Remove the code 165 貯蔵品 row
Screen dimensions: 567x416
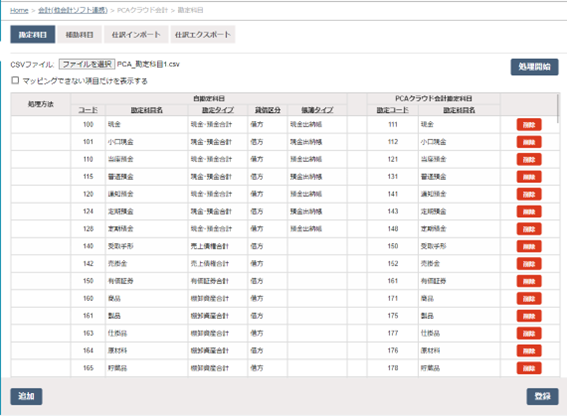pos(529,368)
